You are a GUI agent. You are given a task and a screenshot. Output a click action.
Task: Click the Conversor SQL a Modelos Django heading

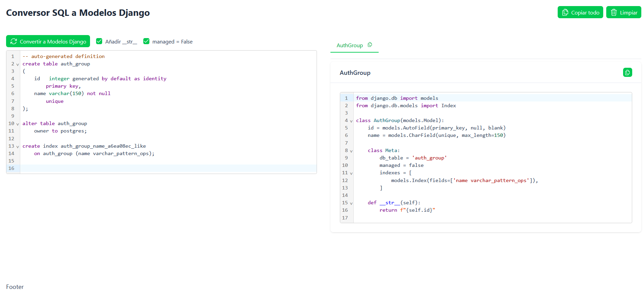click(x=78, y=13)
